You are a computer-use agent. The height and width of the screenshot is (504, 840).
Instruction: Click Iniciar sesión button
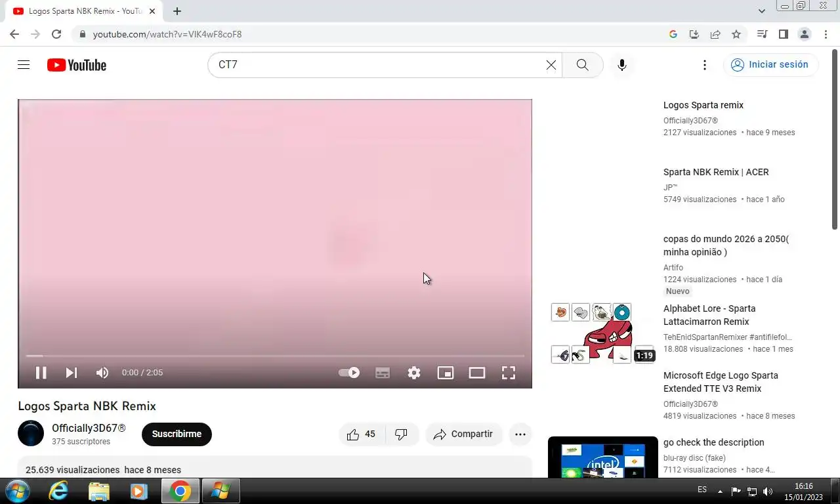(770, 65)
